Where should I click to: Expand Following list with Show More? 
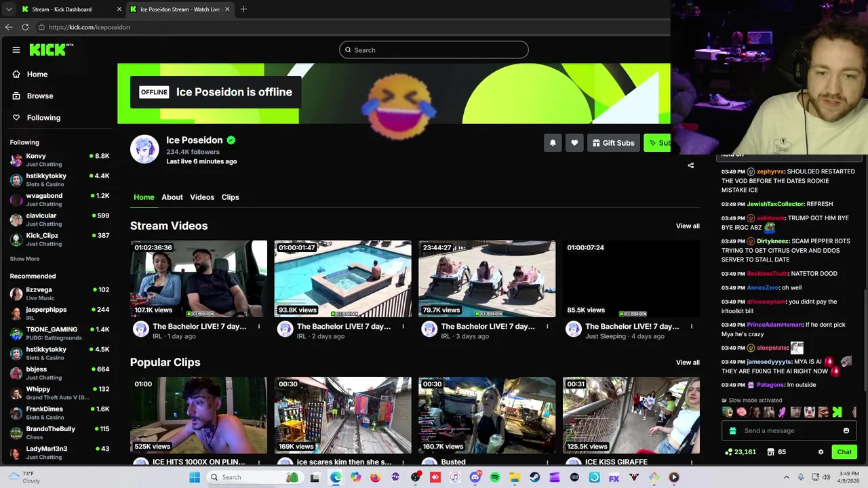(24, 259)
